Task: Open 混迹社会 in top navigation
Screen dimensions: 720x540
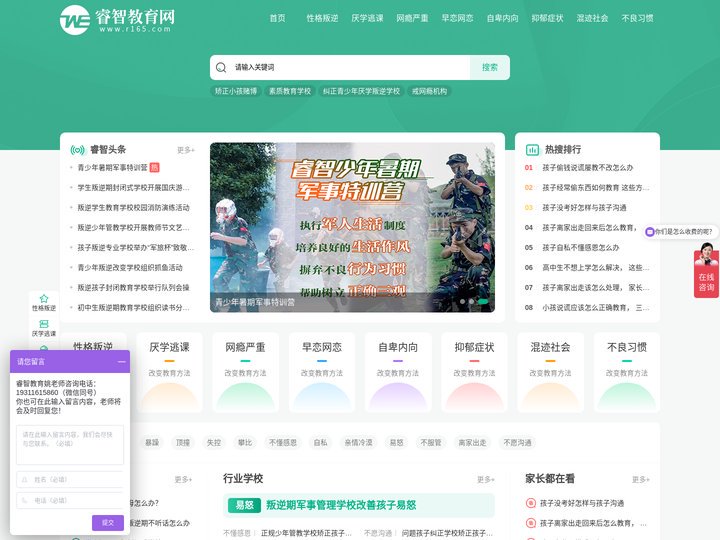Action: (x=592, y=18)
